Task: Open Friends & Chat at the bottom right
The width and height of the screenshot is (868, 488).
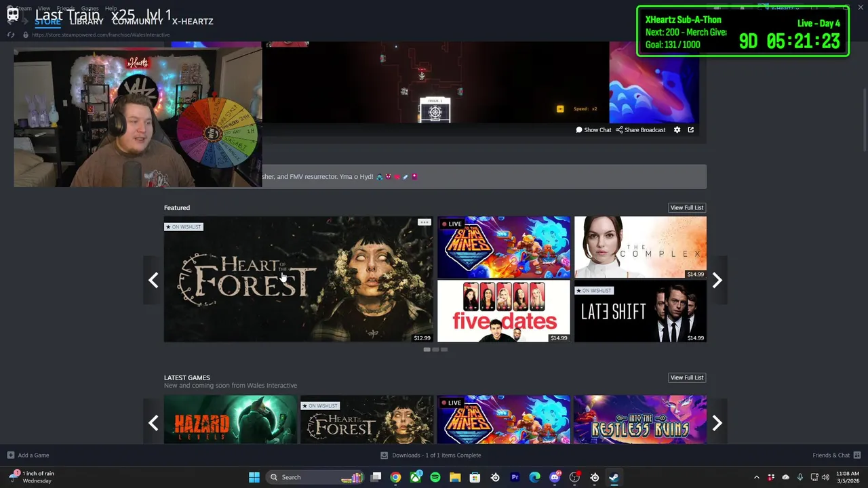Action: (x=836, y=455)
